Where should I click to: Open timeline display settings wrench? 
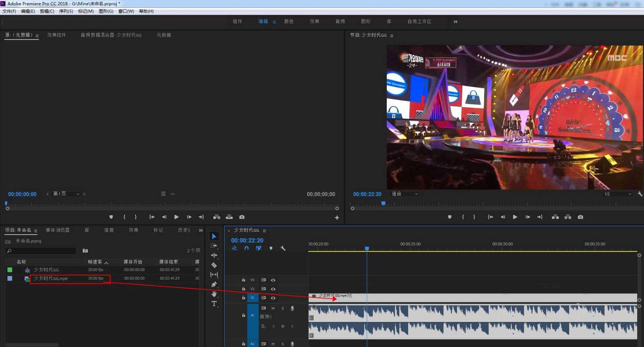click(283, 248)
